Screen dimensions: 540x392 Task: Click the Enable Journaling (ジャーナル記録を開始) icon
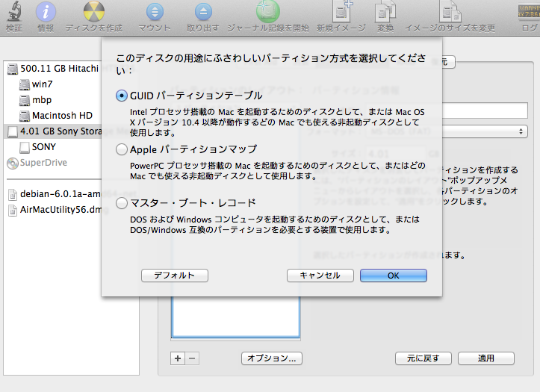click(x=267, y=11)
